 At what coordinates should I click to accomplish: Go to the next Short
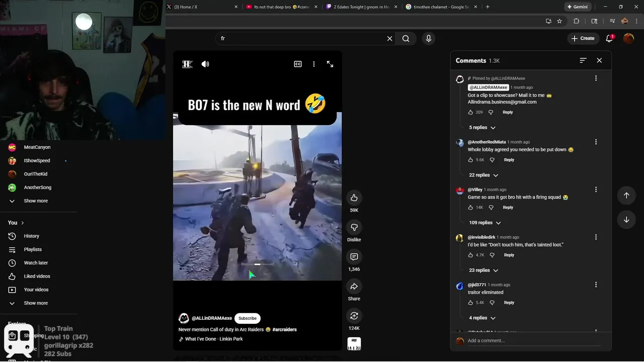[x=626, y=220]
